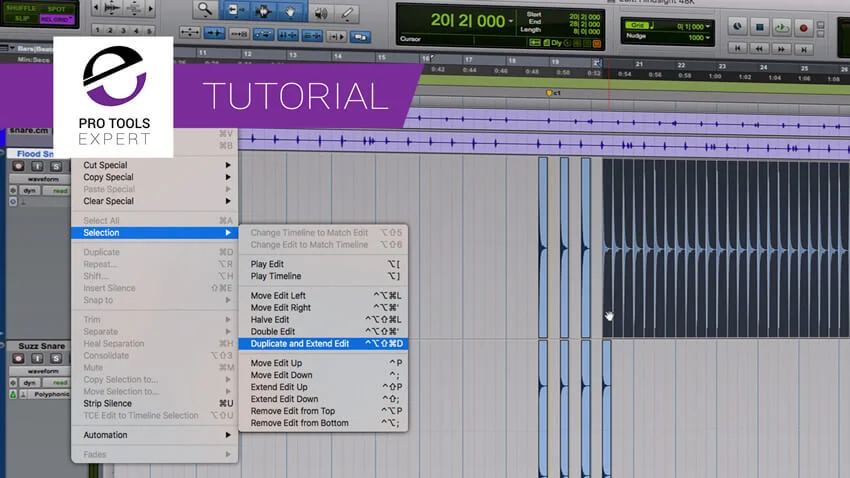Screen dimensions: 850x478
Task: Click Return to Zero transport button
Action: click(x=737, y=48)
